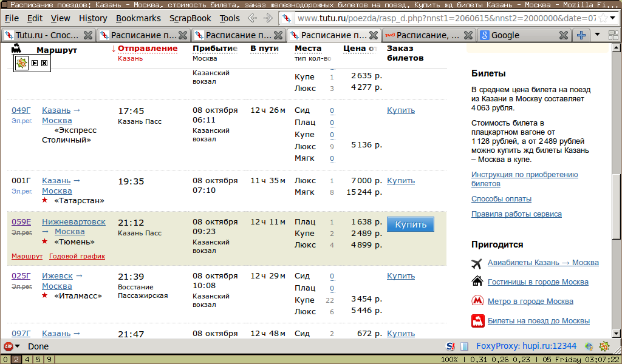Open the Adblock Plus dropdown arrow

click(18, 347)
